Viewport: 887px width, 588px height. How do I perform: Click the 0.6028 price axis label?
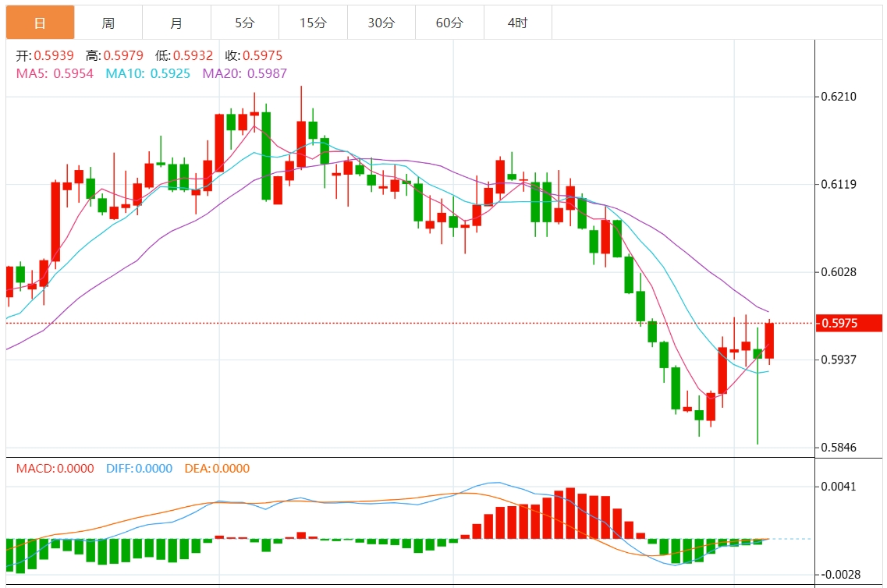click(839, 272)
